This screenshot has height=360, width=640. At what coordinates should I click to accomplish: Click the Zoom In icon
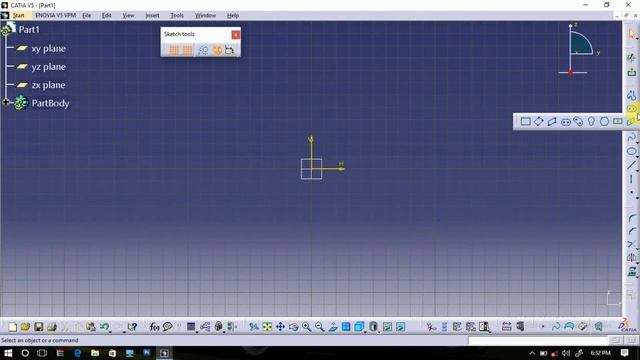[x=307, y=327]
